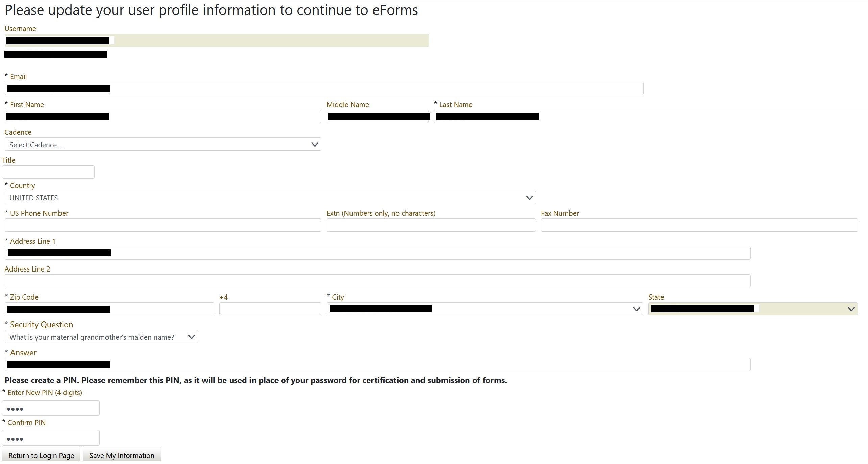Click the Confirm PIN field
The height and width of the screenshot is (464, 868).
click(51, 438)
